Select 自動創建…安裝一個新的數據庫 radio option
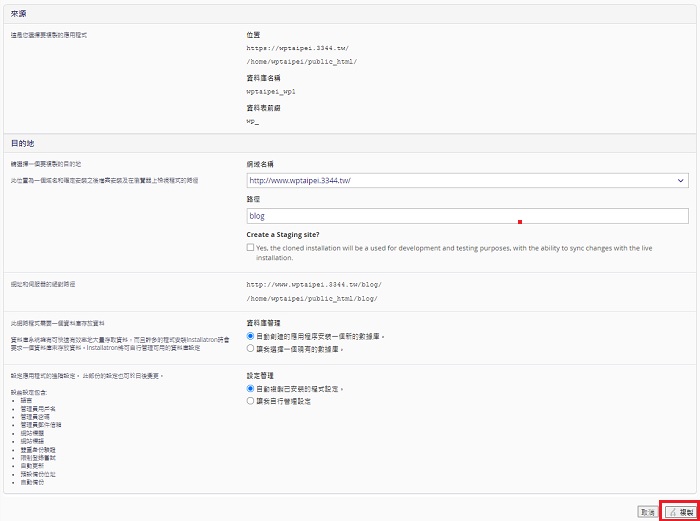Image resolution: width=700 pixels, height=521 pixels. pos(250,336)
